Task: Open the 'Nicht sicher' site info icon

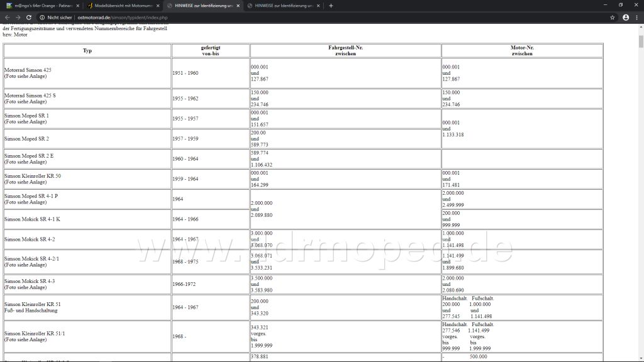Action: [x=42, y=18]
